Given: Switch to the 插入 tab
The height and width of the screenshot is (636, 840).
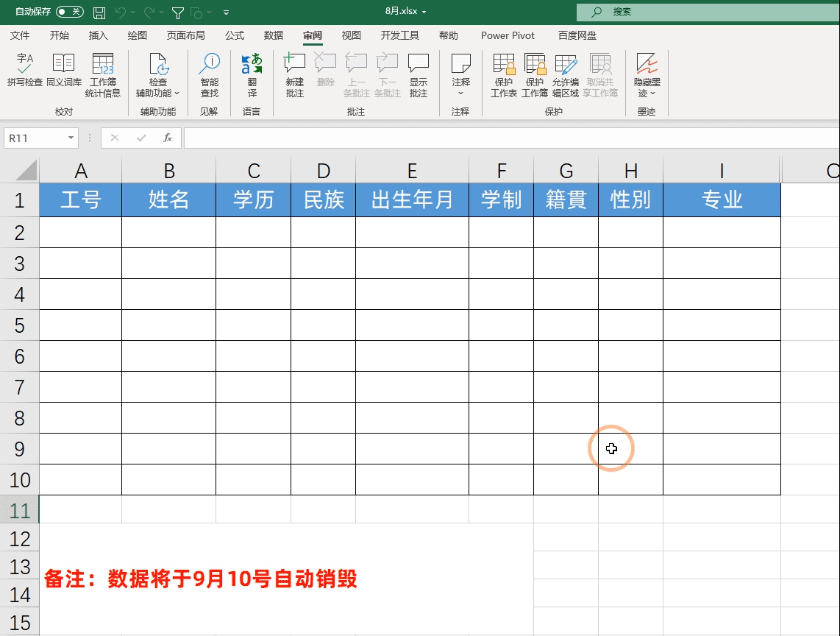Looking at the screenshot, I should (98, 35).
